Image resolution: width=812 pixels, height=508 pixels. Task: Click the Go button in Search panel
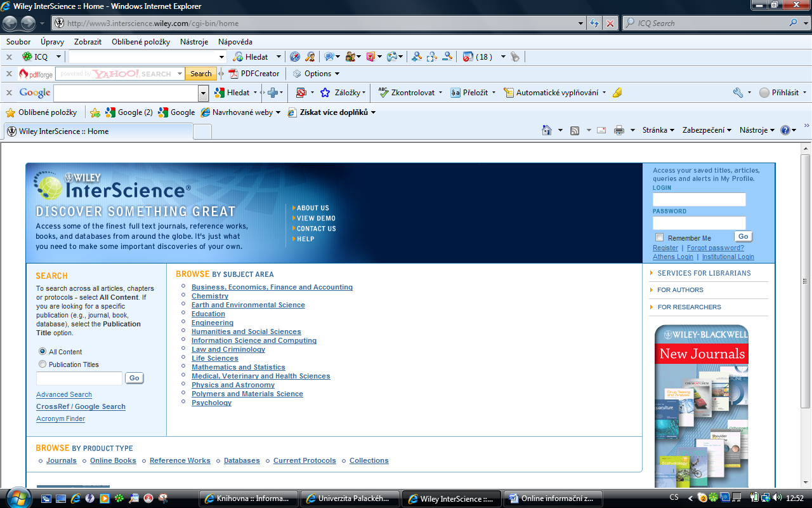(134, 378)
